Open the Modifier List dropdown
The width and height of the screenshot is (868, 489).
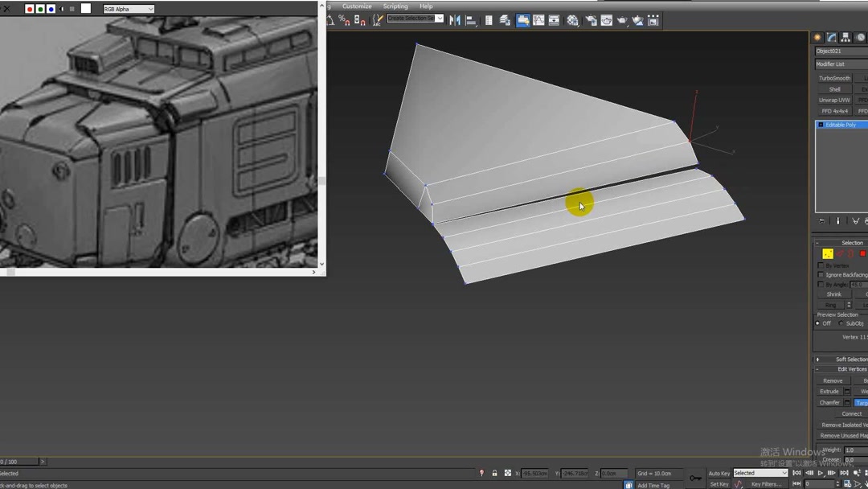click(841, 64)
